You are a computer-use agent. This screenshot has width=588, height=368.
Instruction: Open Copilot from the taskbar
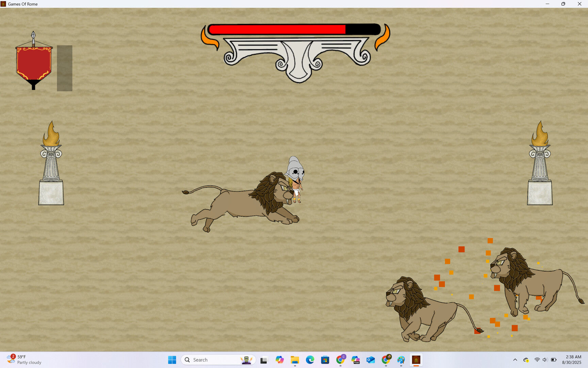pos(280,360)
